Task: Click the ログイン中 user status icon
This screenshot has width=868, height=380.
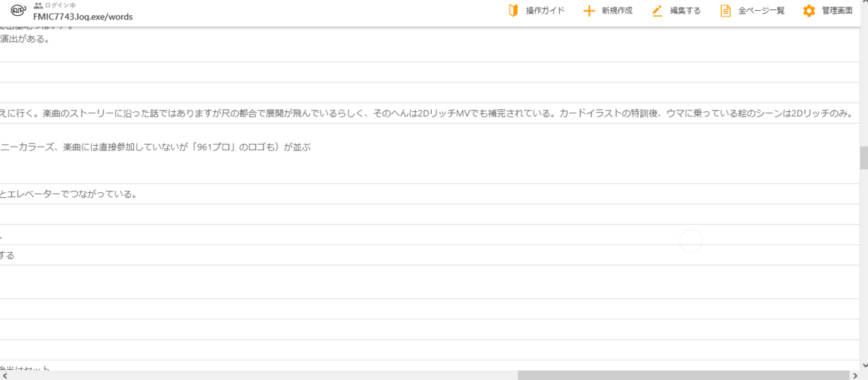Action: click(x=38, y=5)
